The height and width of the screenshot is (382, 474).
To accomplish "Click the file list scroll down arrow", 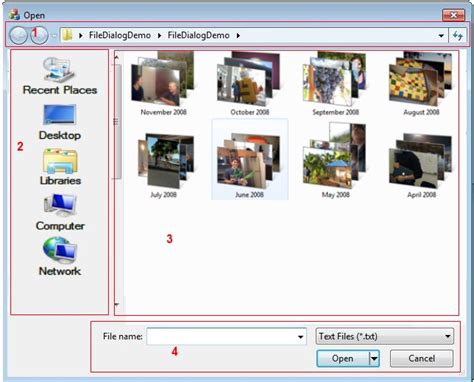I will click(116, 304).
